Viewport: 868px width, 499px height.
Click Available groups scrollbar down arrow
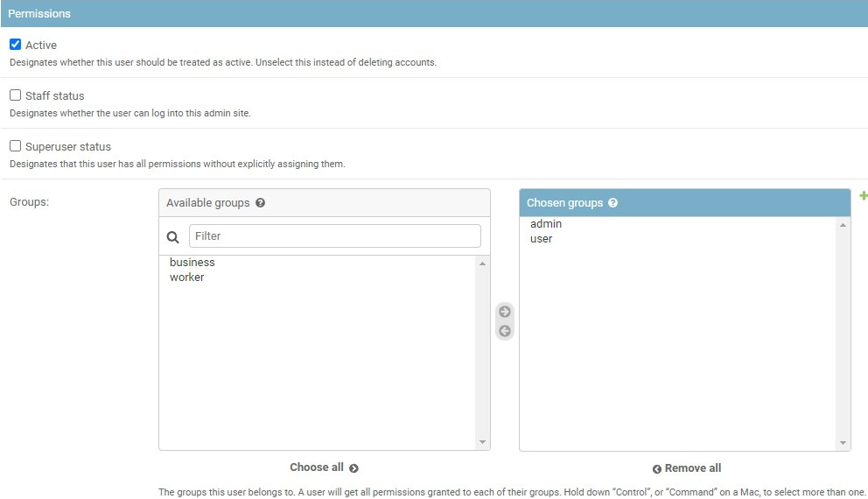click(x=482, y=442)
